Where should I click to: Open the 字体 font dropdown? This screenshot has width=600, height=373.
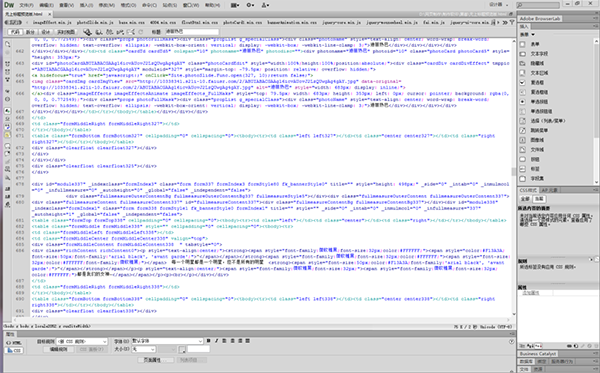pyautogui.click(x=167, y=341)
